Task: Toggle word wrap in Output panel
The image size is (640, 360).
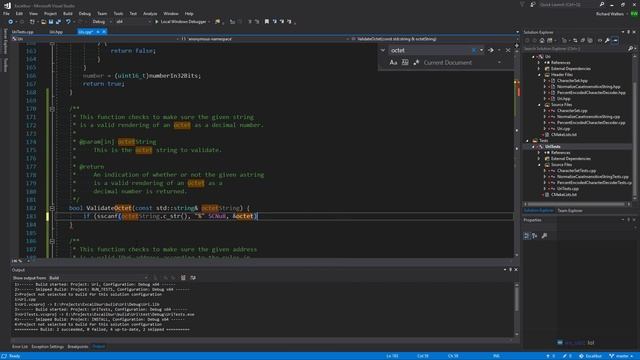Action: [x=193, y=278]
